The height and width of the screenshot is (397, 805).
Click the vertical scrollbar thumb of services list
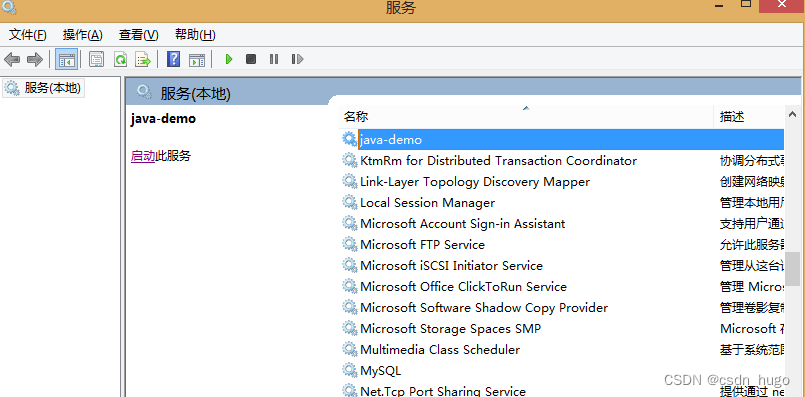click(793, 268)
